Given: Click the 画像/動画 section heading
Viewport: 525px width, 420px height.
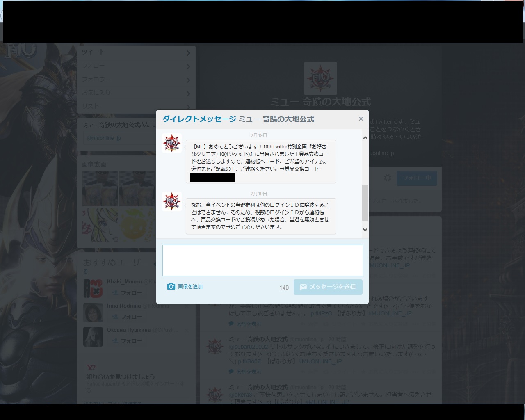Looking at the screenshot, I should coord(94,164).
